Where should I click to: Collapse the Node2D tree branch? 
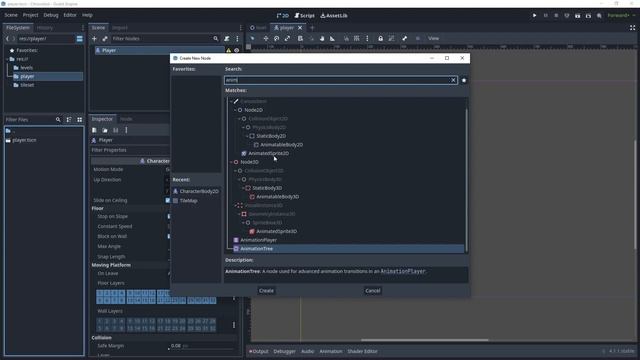click(x=235, y=110)
